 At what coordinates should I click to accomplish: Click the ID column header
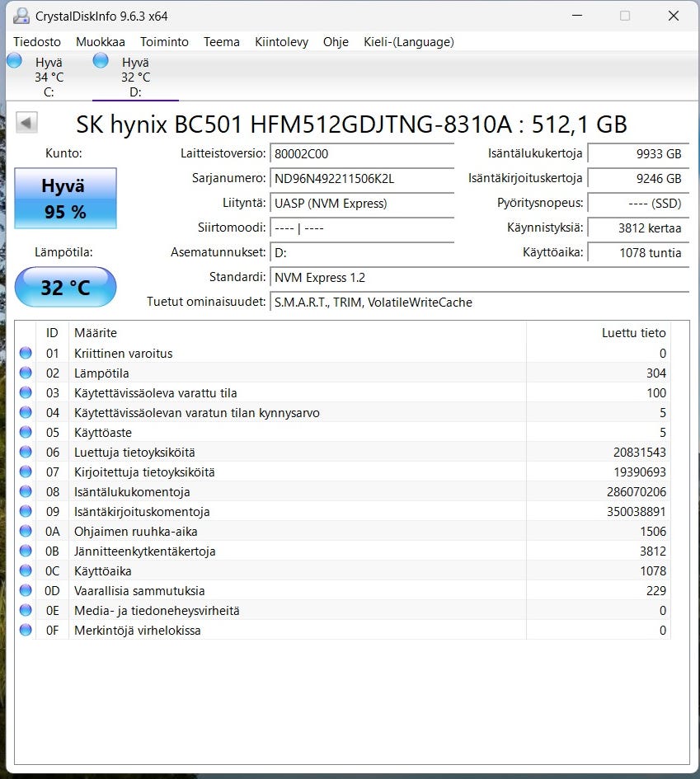click(x=52, y=332)
